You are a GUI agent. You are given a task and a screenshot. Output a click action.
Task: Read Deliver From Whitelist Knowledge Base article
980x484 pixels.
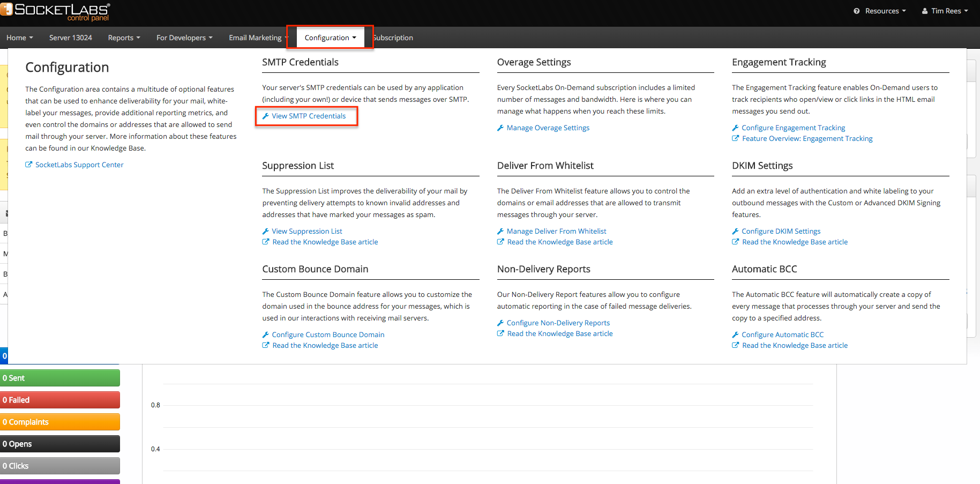560,242
